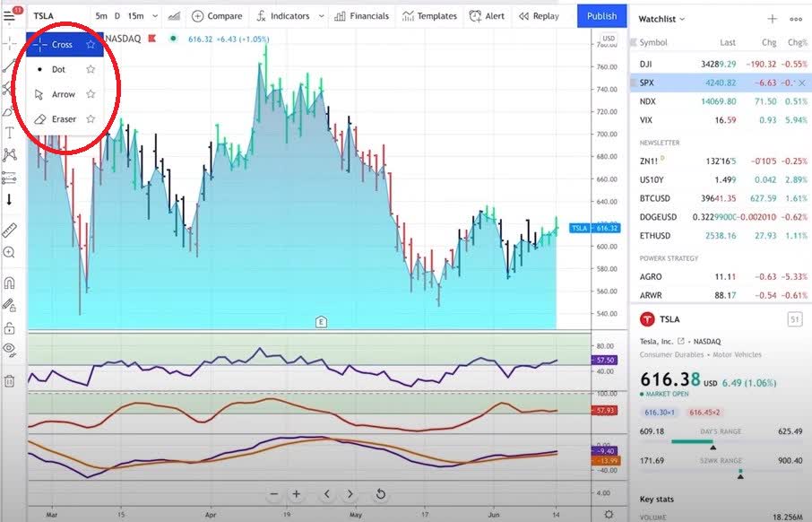The height and width of the screenshot is (522, 812).
Task: Click the earnings E marker on chart
Action: click(x=320, y=321)
